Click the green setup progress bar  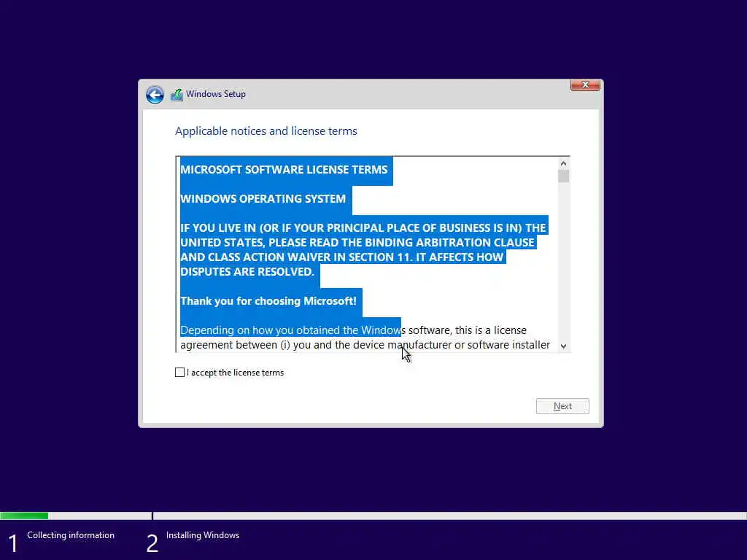click(x=24, y=516)
